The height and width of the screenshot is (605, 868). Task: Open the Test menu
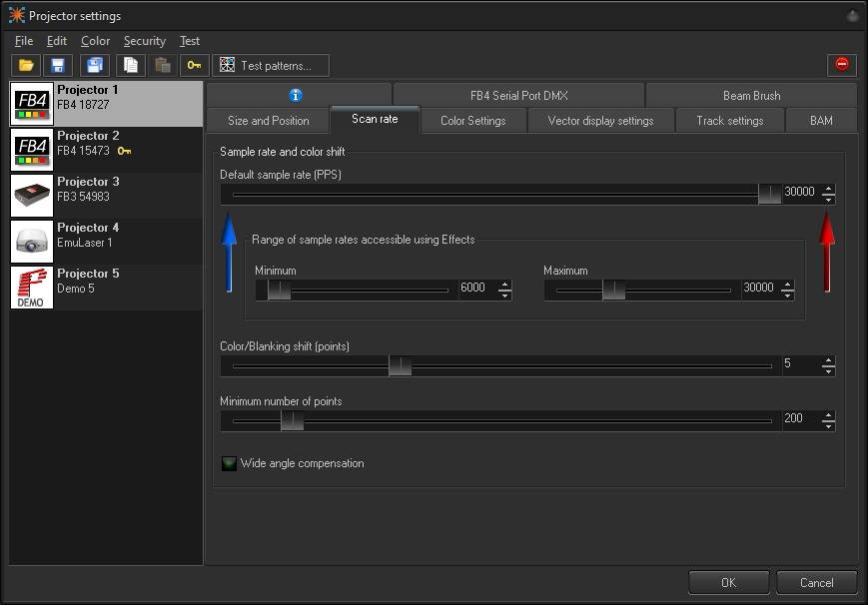[189, 41]
